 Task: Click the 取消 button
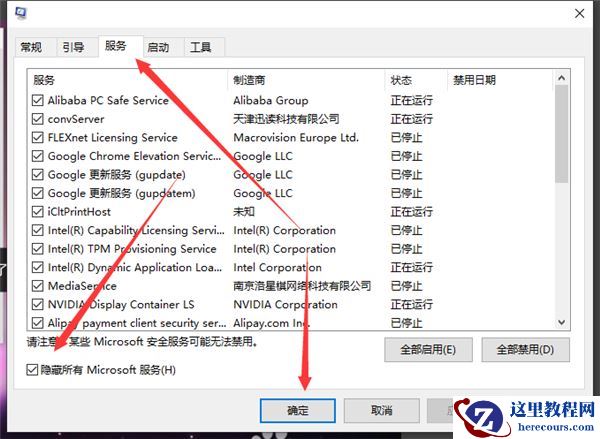click(382, 411)
